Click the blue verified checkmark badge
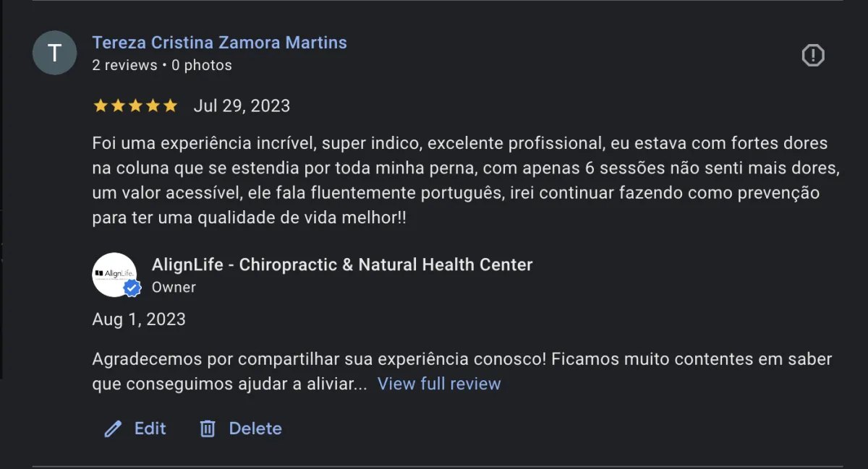This screenshot has height=469, width=868. pos(132,289)
